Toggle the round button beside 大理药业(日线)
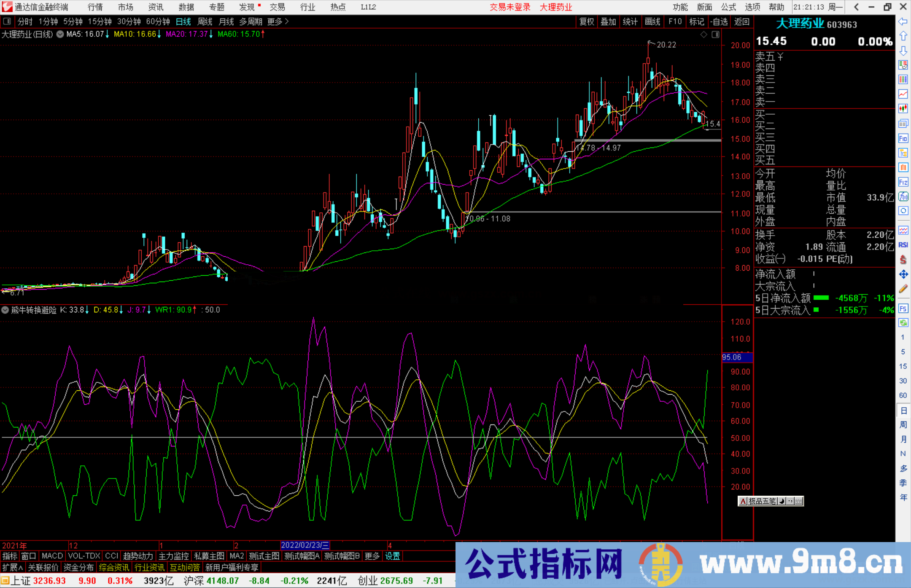 (x=60, y=34)
